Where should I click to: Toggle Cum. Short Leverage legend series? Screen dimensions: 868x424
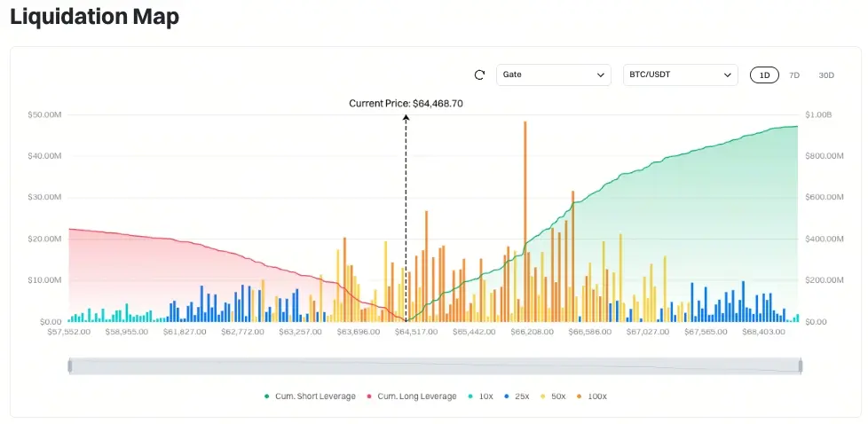(x=310, y=397)
